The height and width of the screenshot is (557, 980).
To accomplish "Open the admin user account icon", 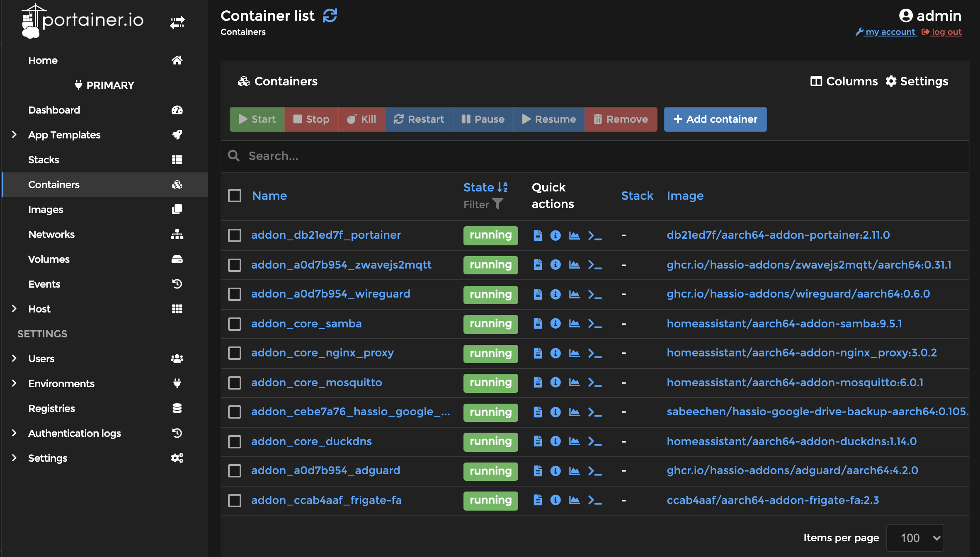I will (905, 16).
